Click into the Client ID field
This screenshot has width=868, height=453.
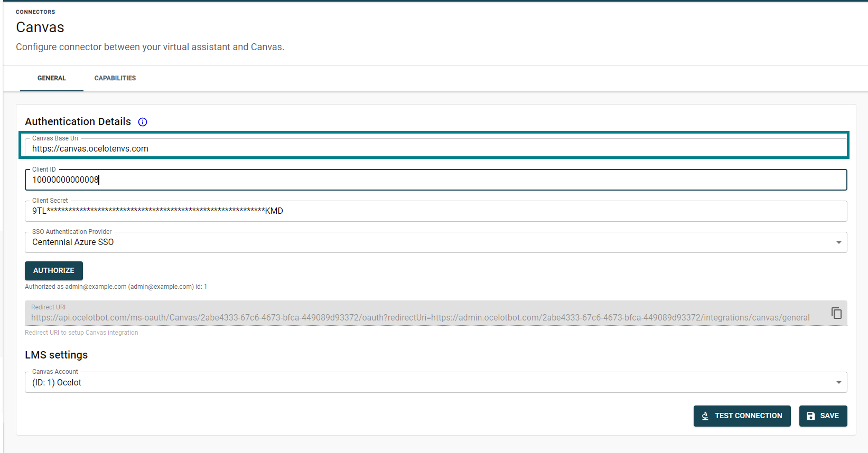(436, 180)
